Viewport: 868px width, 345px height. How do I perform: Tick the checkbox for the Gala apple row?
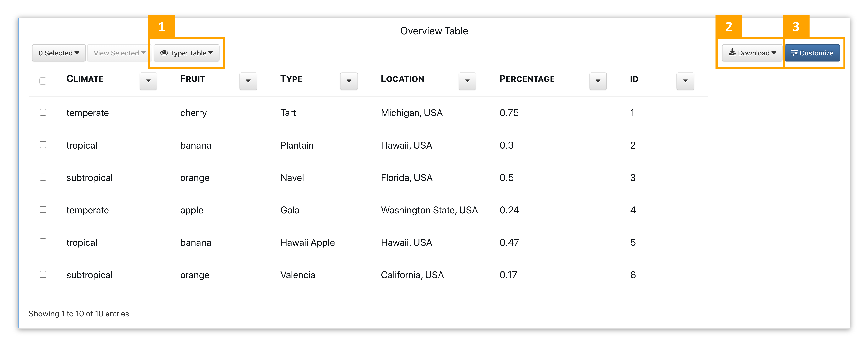coord(43,210)
